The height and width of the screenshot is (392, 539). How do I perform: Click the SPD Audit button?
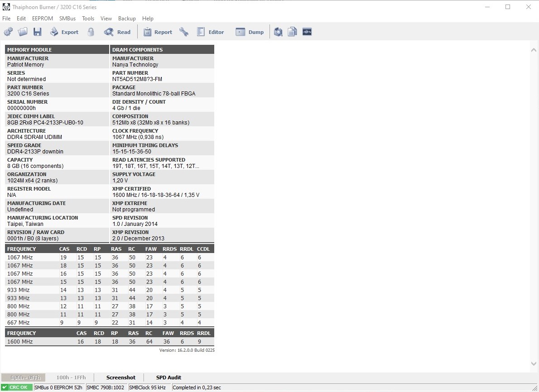(168, 378)
